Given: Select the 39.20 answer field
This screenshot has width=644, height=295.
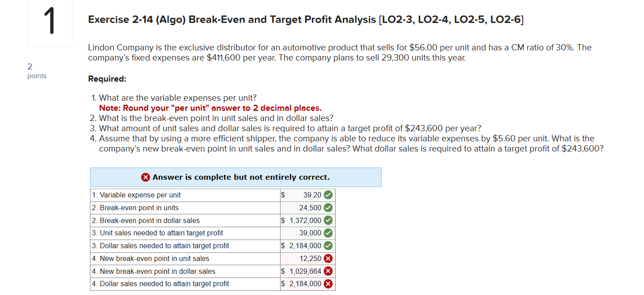Looking at the screenshot, I should 309,195.
